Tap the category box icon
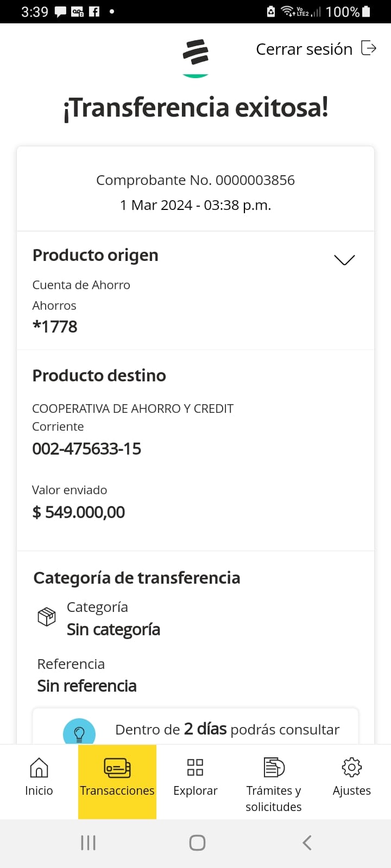The height and width of the screenshot is (868, 391). click(x=47, y=617)
